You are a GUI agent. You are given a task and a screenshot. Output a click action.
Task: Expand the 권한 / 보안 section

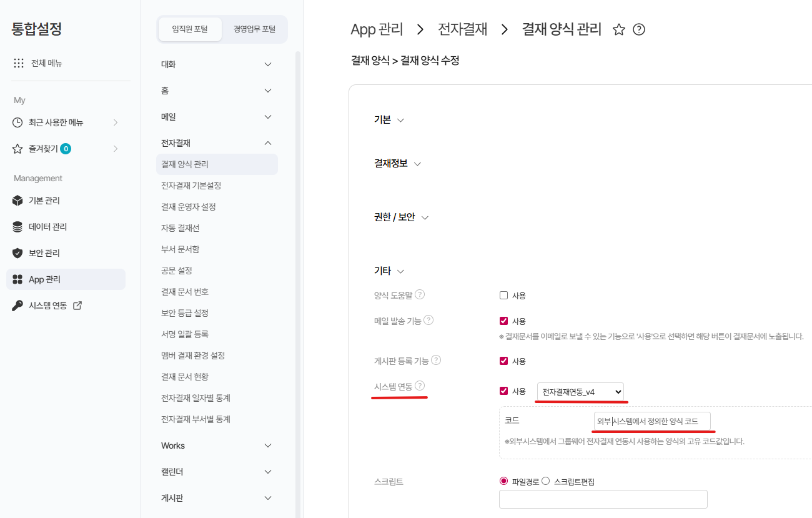pyautogui.click(x=425, y=217)
